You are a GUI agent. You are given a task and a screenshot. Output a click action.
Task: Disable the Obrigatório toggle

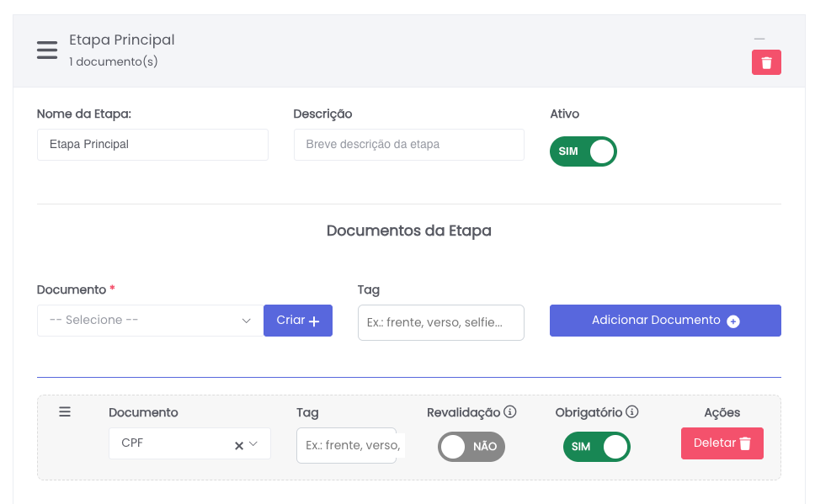tap(596, 447)
